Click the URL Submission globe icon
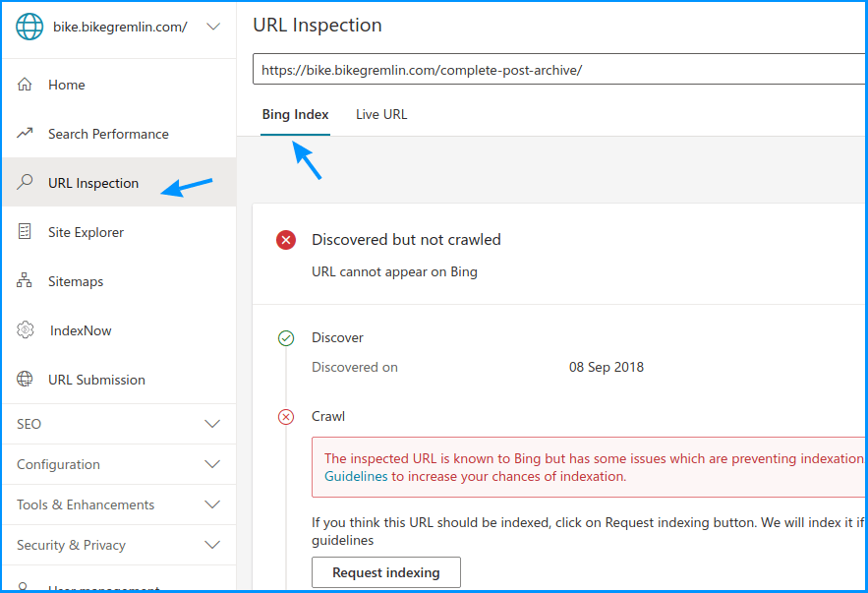868x593 pixels. coord(25,380)
